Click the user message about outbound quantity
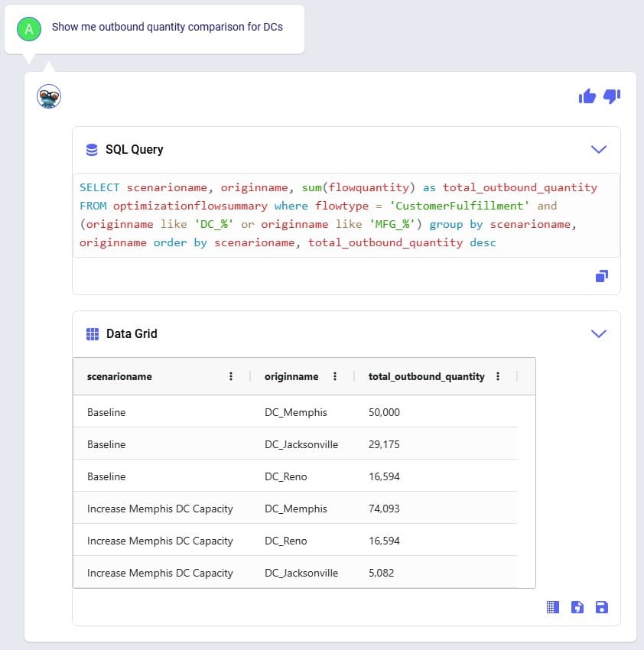The width and height of the screenshot is (644, 650). 167,27
